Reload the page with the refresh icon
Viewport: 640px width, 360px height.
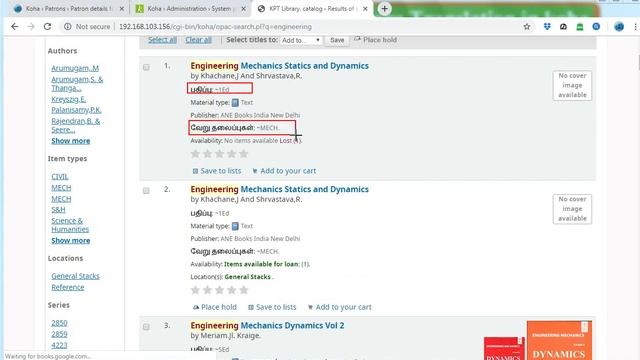pos(47,27)
